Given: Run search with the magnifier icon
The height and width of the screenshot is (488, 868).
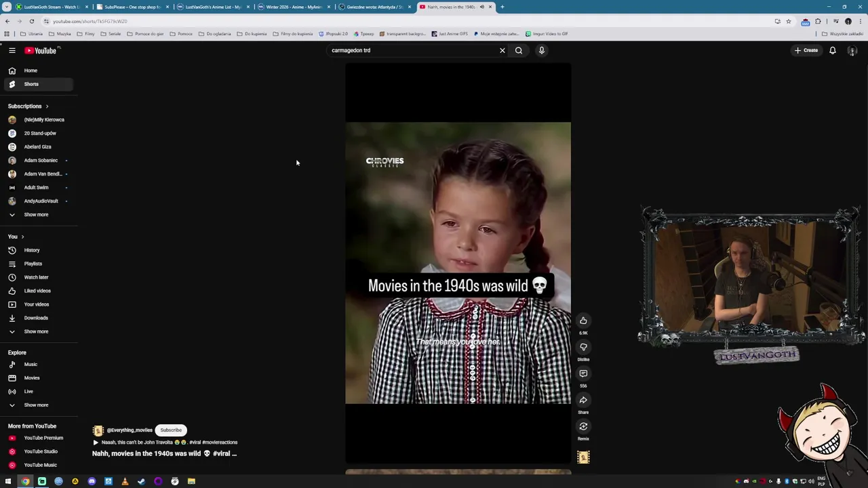Looking at the screenshot, I should pyautogui.click(x=519, y=50).
